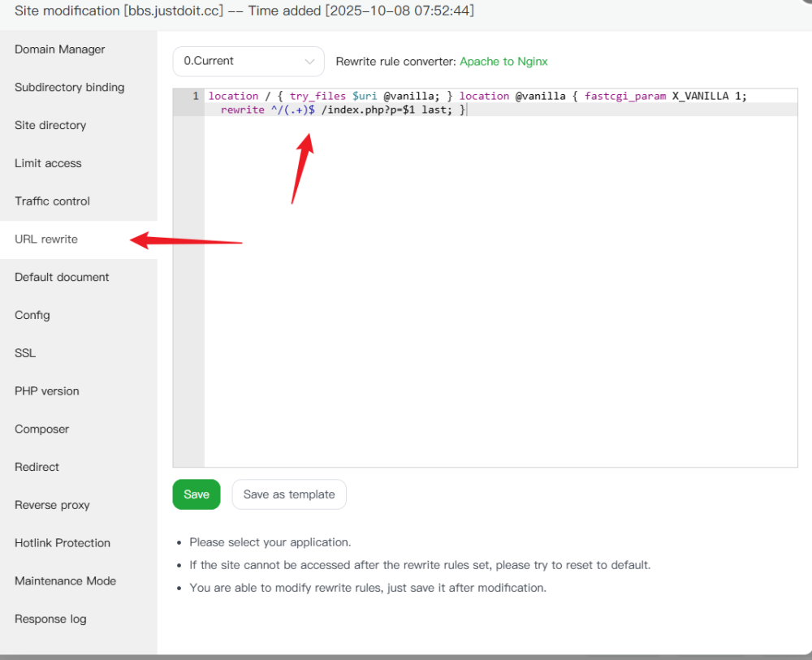Open the Limit access section
Image resolution: width=812 pixels, height=660 pixels.
tap(48, 163)
